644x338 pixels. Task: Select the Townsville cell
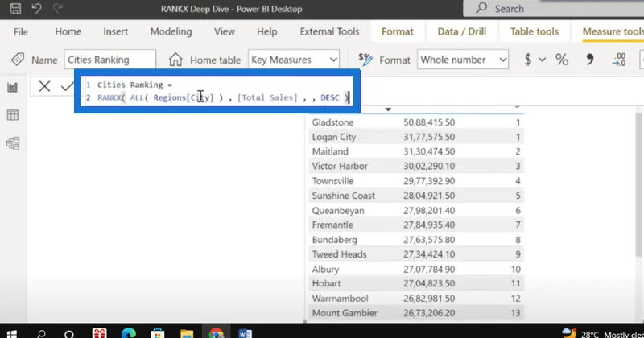(x=332, y=181)
